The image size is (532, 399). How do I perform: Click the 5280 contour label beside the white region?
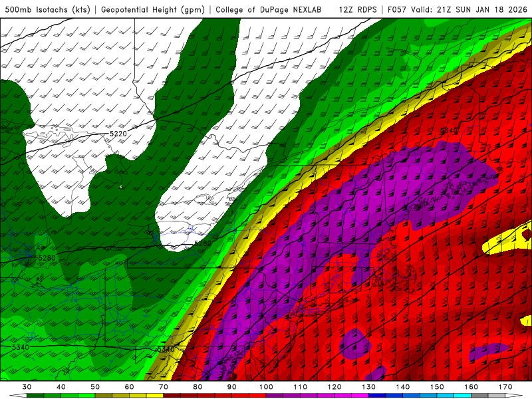click(x=203, y=243)
